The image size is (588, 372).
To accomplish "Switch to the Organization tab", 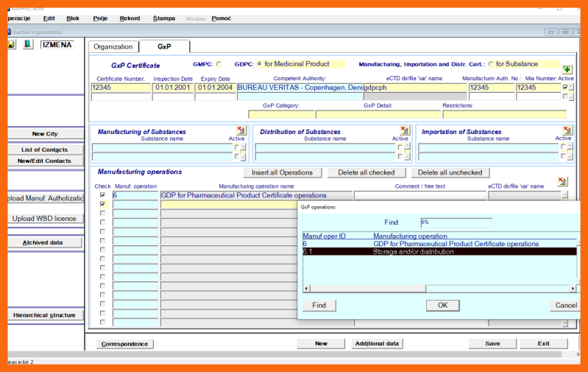I will 113,46.
